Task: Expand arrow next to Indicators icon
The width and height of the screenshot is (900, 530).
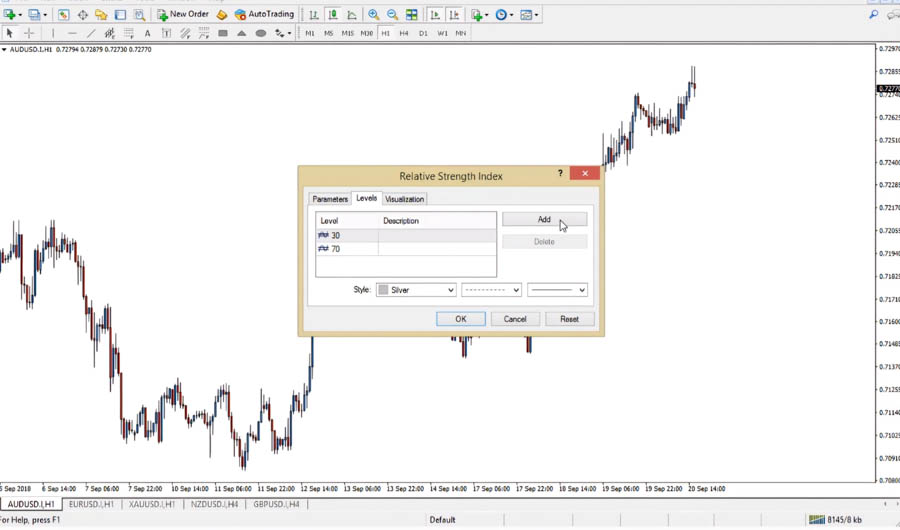Action: [486, 14]
